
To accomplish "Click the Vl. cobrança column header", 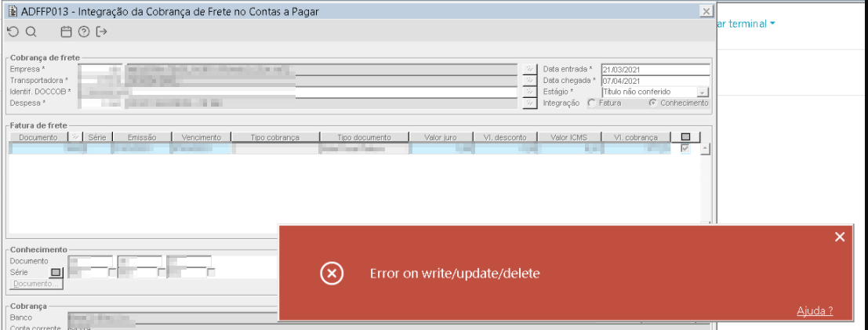I will click(637, 137).
